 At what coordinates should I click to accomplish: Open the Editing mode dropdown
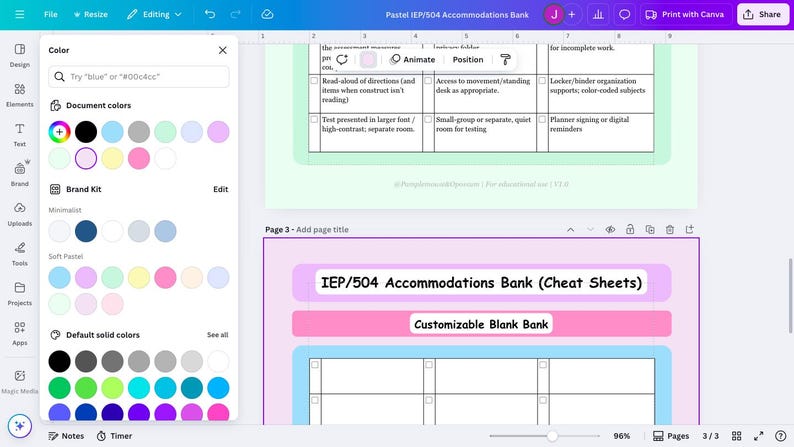(154, 14)
